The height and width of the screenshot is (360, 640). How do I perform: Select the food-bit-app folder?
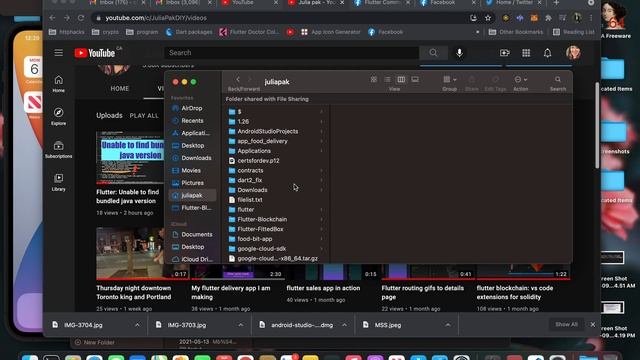click(x=255, y=239)
